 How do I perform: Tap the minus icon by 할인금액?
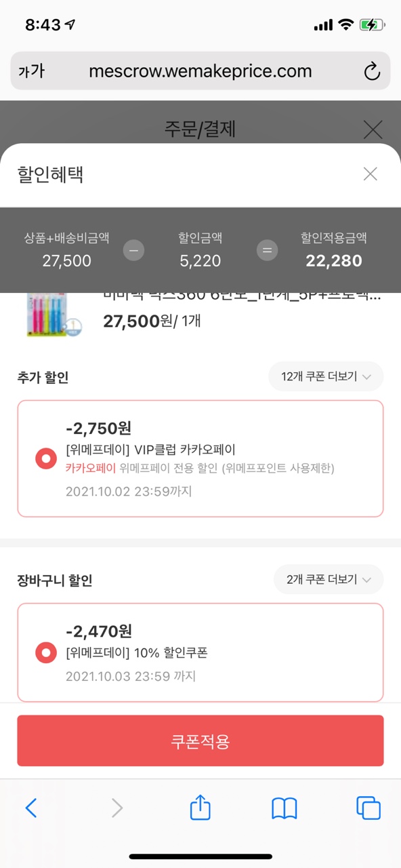133,250
